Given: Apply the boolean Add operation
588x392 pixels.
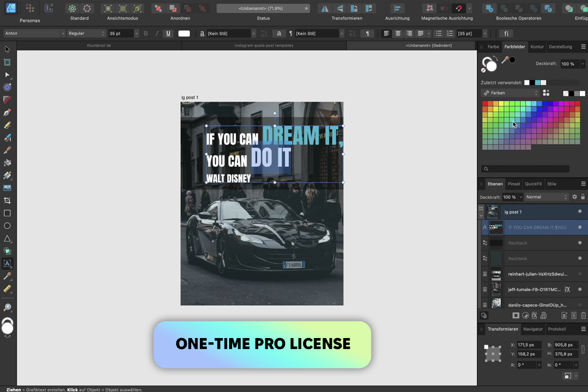Looking at the screenshot, I should click(489, 8).
